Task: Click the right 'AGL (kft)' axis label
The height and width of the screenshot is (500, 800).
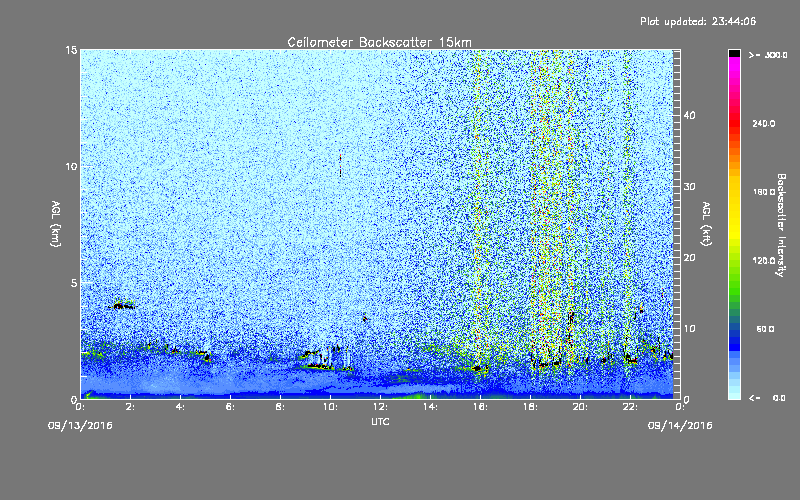Action: point(706,224)
